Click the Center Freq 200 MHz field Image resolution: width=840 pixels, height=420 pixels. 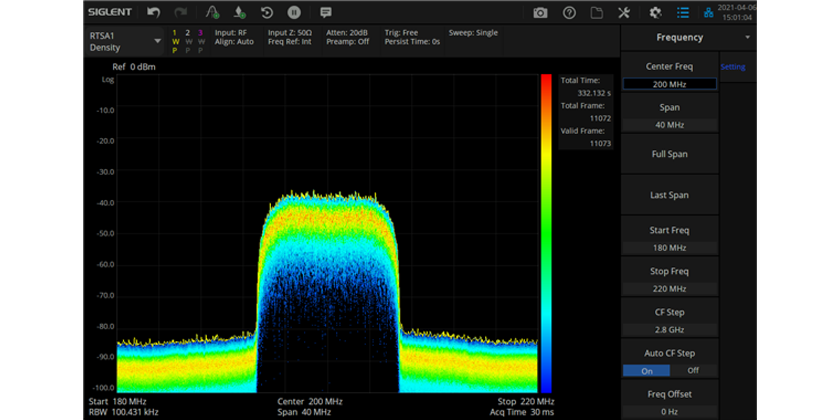coord(669,84)
